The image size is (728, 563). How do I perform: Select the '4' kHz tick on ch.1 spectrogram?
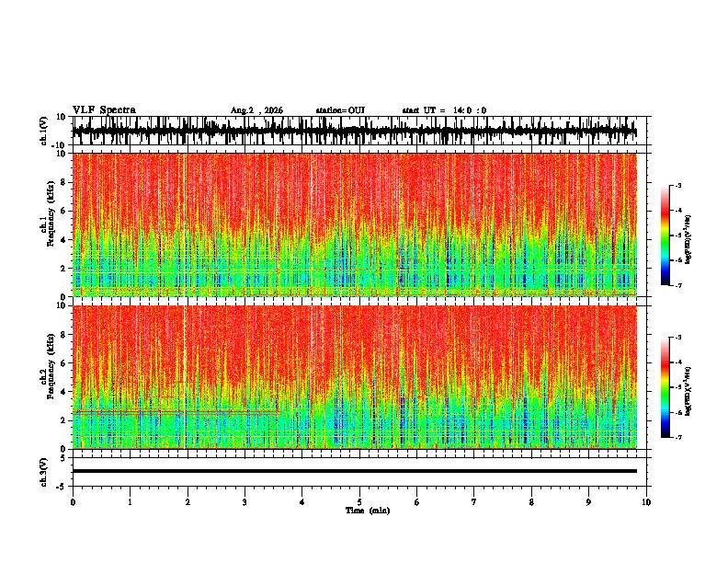[x=64, y=240]
